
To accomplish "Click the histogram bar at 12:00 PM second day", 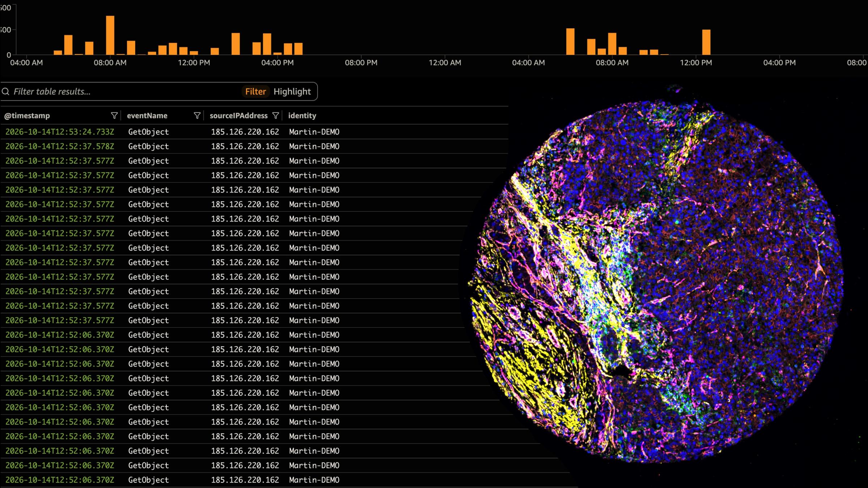I will point(706,42).
